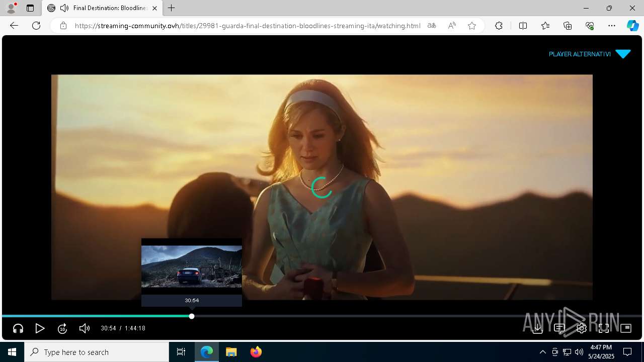644x362 pixels.
Task: Open the Windows Start menu
Action: pyautogui.click(x=12, y=352)
